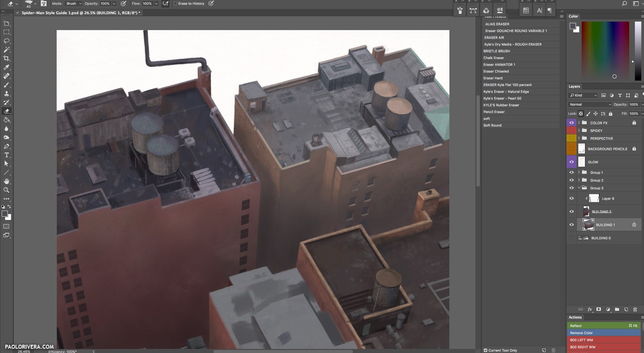Image resolution: width=644 pixels, height=353 pixels.
Task: Open the Swatches grid panel icon
Action: [x=526, y=10]
